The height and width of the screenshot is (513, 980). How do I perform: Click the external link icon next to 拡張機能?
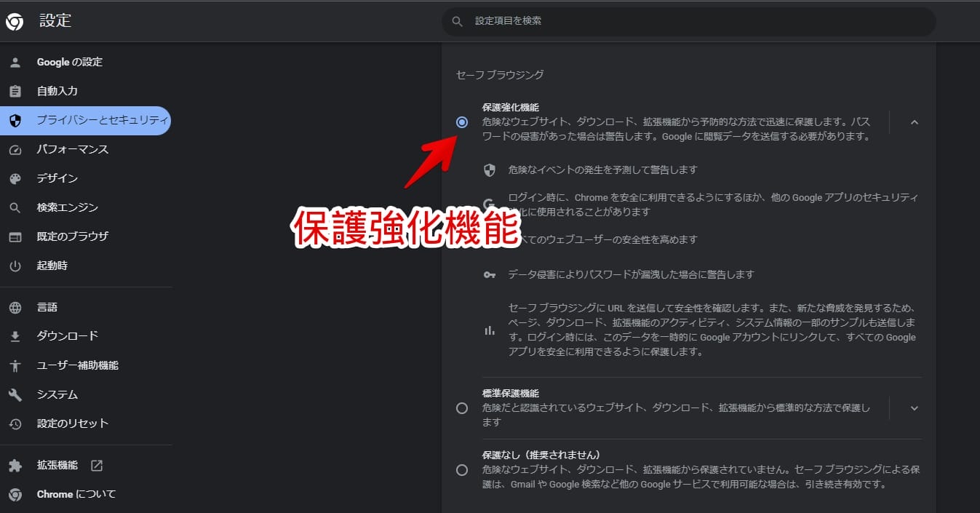(96, 465)
